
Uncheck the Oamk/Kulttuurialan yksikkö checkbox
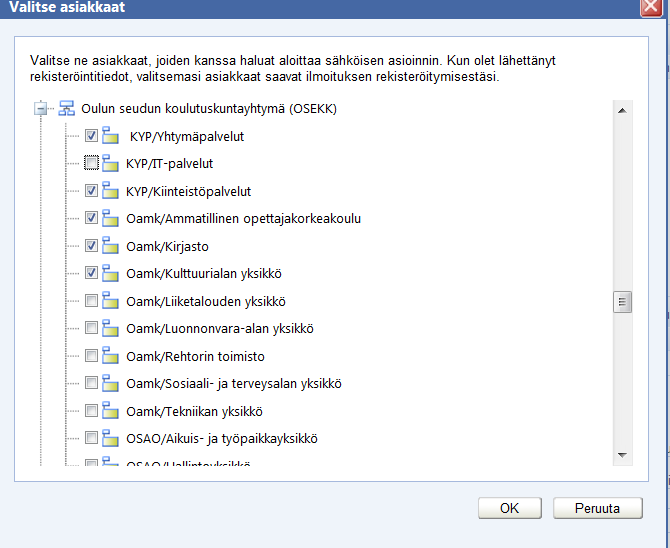tap(91, 273)
